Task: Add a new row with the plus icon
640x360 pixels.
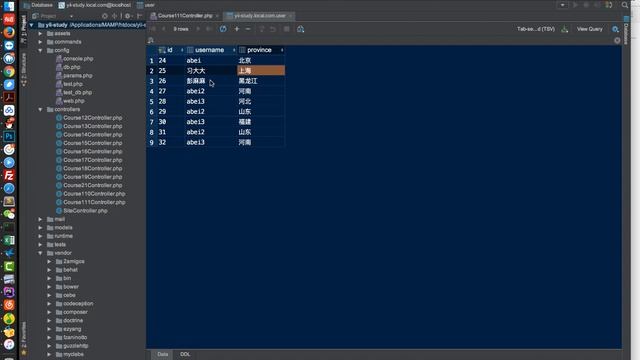Action: pyautogui.click(x=237, y=29)
